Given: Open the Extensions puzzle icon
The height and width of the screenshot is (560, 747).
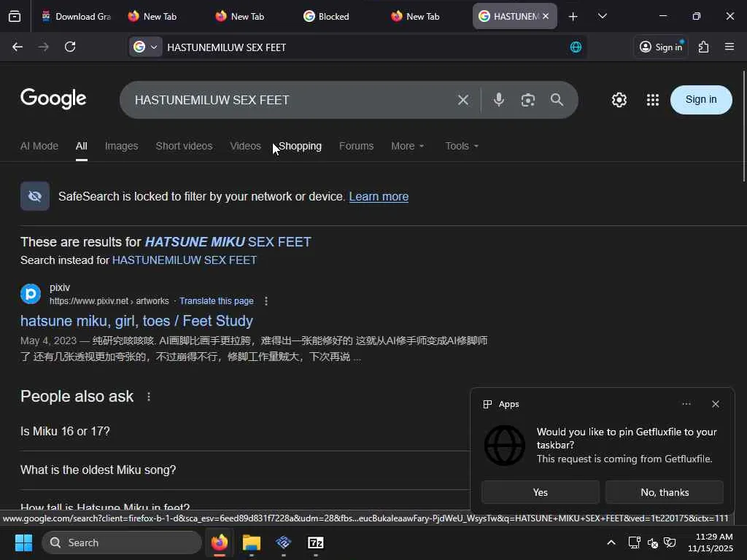Looking at the screenshot, I should [704, 47].
